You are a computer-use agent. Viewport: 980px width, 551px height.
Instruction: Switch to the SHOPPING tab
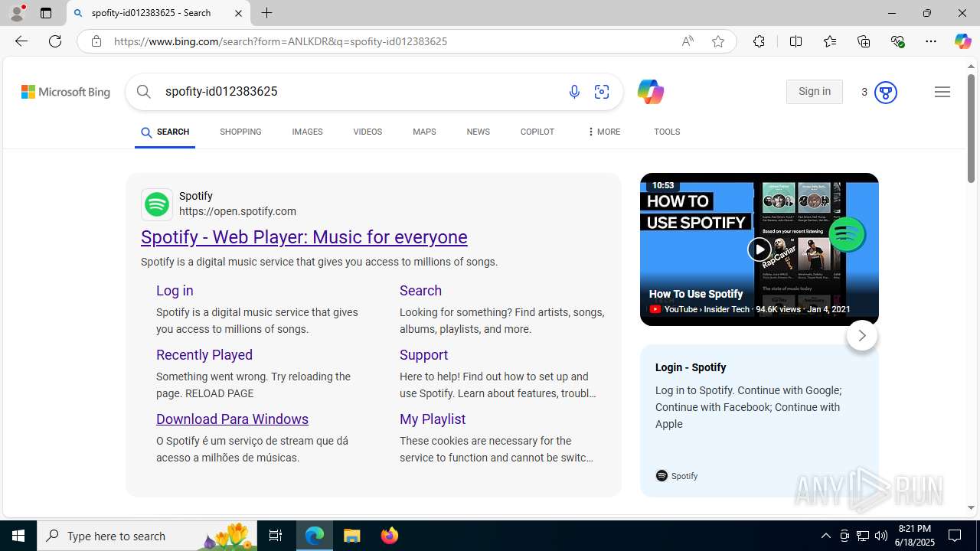pyautogui.click(x=240, y=132)
